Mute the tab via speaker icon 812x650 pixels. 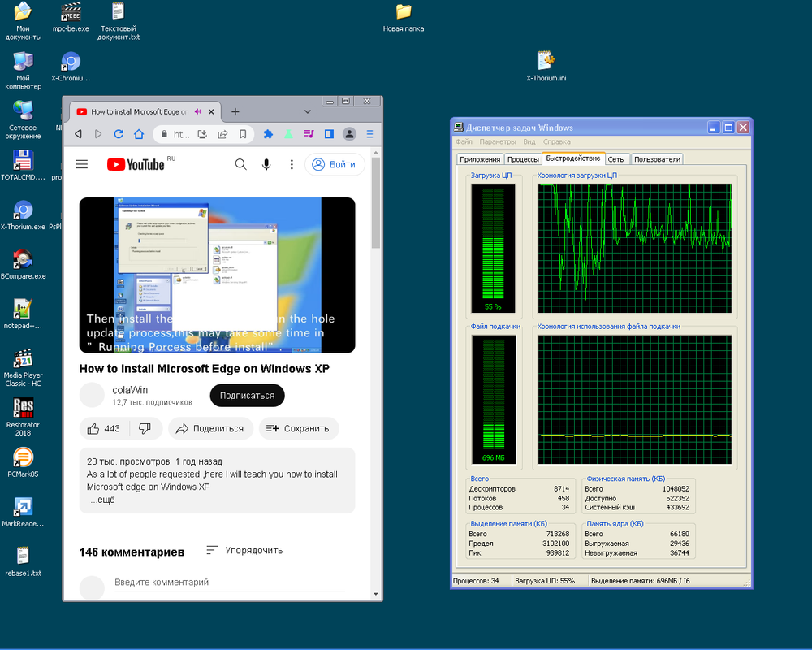[198, 111]
